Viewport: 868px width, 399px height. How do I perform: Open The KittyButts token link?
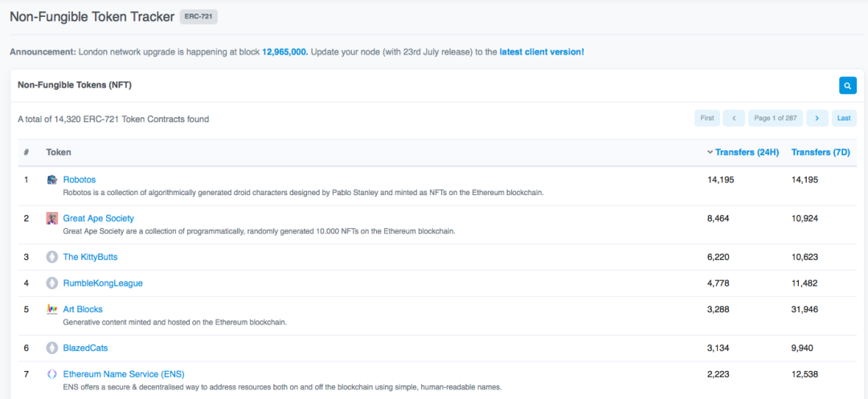[90, 257]
